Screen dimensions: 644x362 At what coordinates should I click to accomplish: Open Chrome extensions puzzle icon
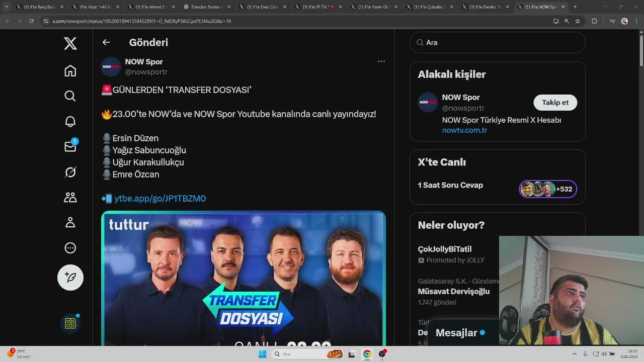[594, 21]
